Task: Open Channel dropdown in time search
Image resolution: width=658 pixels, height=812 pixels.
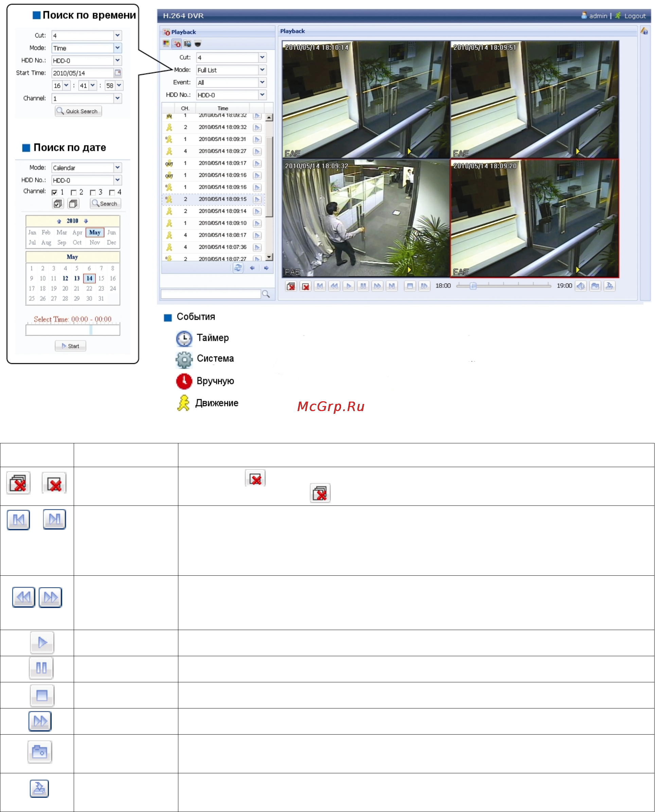Action: 118,98
